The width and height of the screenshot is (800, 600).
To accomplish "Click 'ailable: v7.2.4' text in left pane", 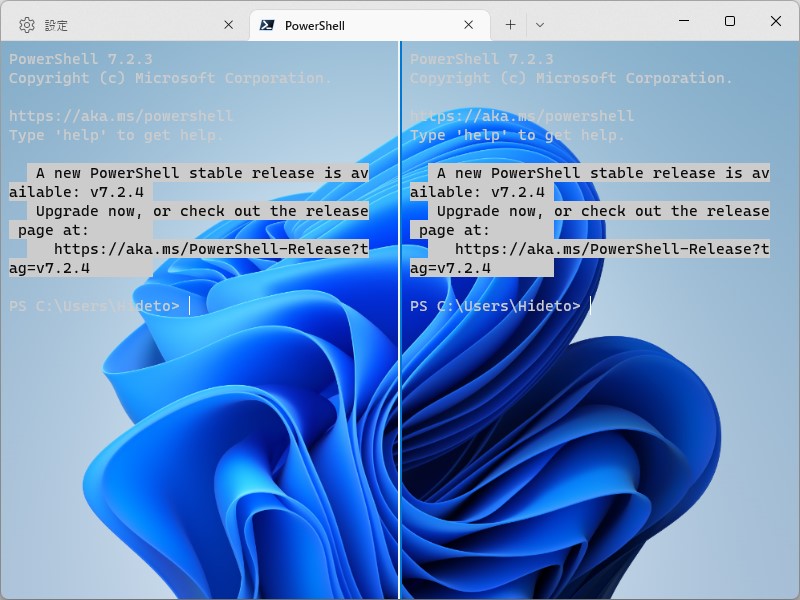I will coord(77,192).
